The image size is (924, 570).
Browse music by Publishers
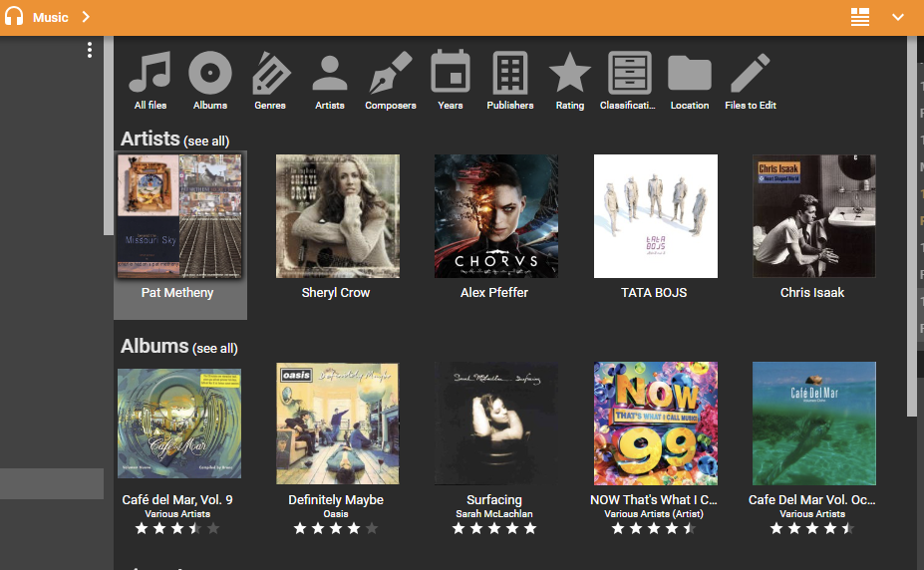coord(510,80)
